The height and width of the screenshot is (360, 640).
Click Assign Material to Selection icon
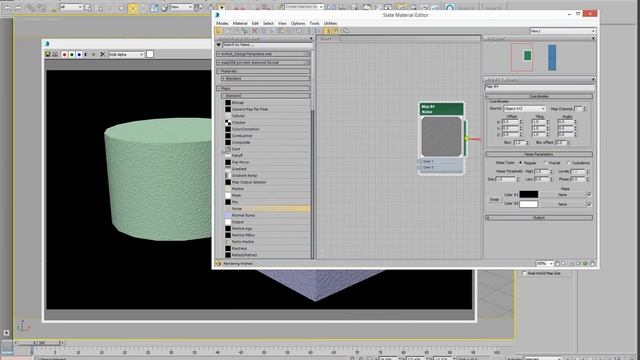(x=244, y=31)
